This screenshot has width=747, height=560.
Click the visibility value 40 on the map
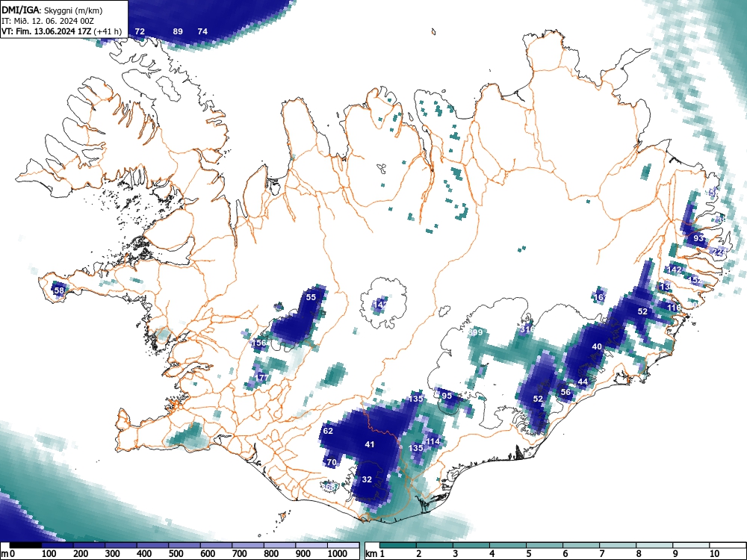[597, 346]
